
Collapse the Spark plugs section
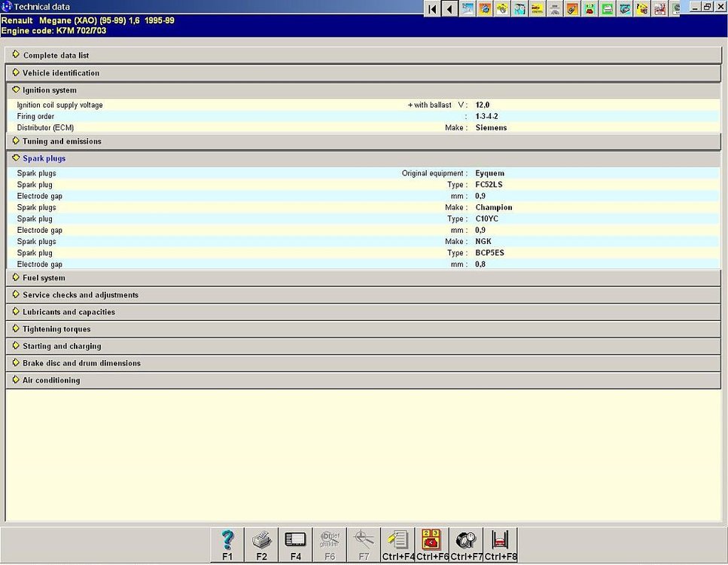click(364, 158)
